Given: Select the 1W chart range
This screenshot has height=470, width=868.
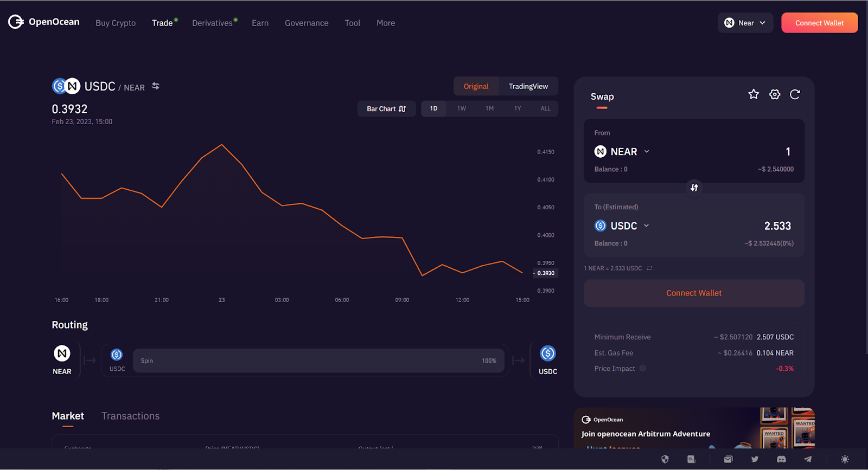Looking at the screenshot, I should coord(462,108).
